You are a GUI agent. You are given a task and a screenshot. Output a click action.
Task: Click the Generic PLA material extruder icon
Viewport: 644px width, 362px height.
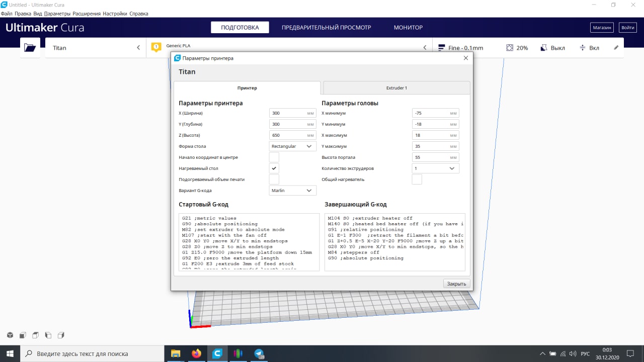click(156, 47)
